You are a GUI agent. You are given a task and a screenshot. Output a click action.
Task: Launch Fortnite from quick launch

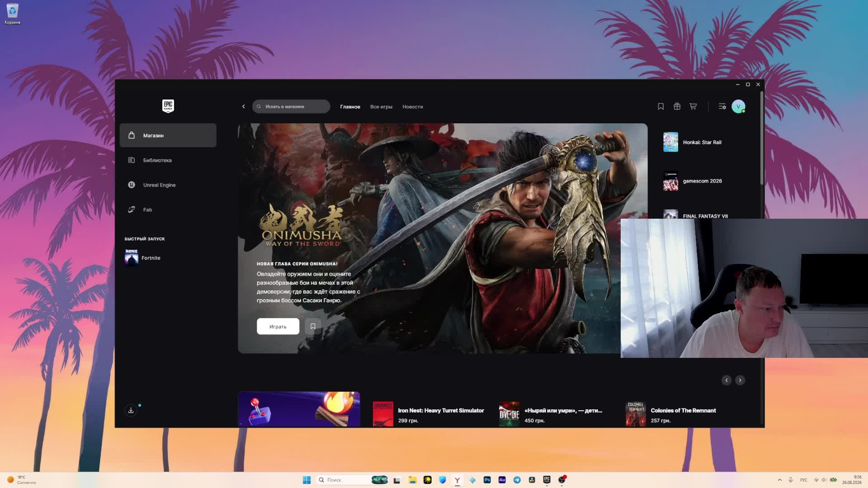tap(143, 258)
